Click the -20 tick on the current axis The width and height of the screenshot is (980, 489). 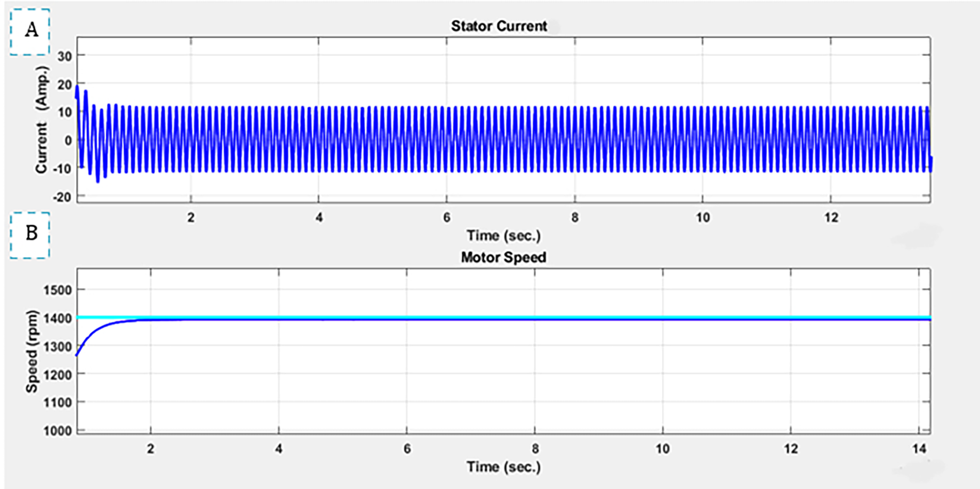point(62,197)
